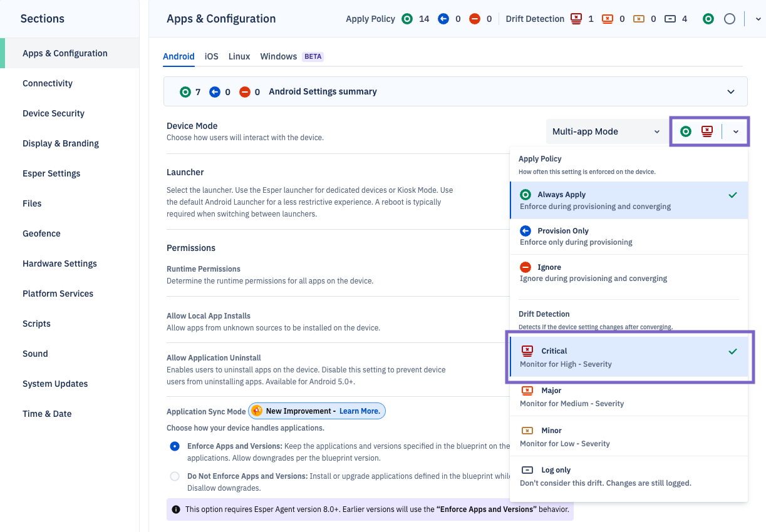
Task: Open Apps & Configuration section
Action: point(70,53)
